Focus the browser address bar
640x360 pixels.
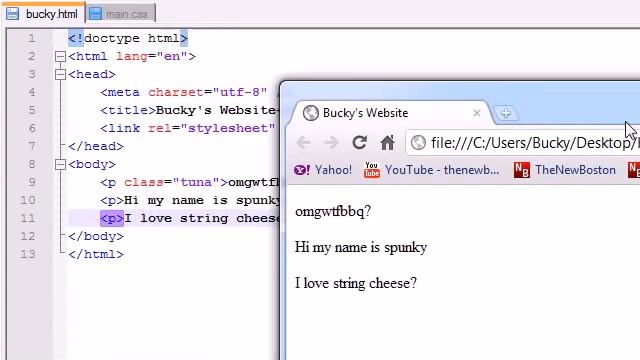[x=522, y=143]
